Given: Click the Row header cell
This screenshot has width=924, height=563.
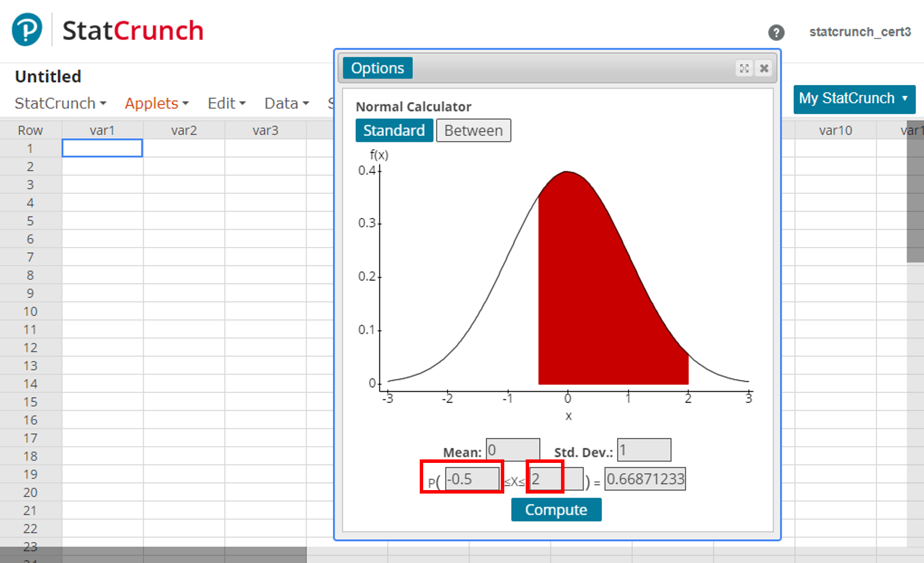Looking at the screenshot, I should click(x=30, y=130).
